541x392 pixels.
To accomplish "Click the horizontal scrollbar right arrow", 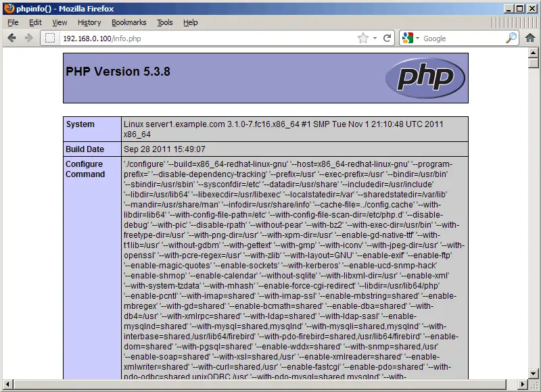I will (x=523, y=384).
